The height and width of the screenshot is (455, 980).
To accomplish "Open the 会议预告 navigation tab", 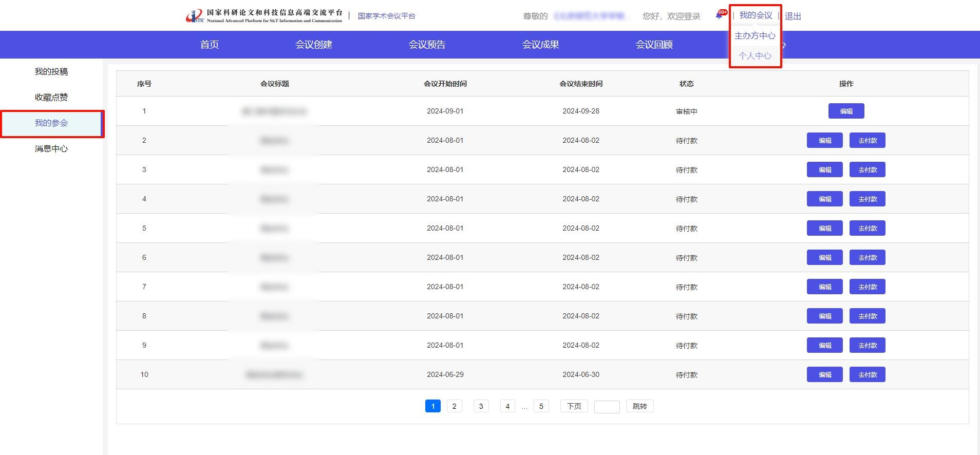I will tap(427, 45).
